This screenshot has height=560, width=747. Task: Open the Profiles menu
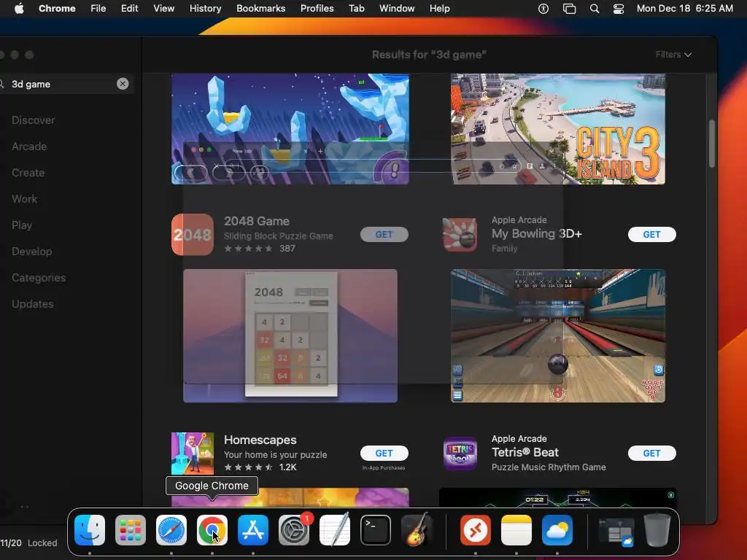[x=317, y=9]
